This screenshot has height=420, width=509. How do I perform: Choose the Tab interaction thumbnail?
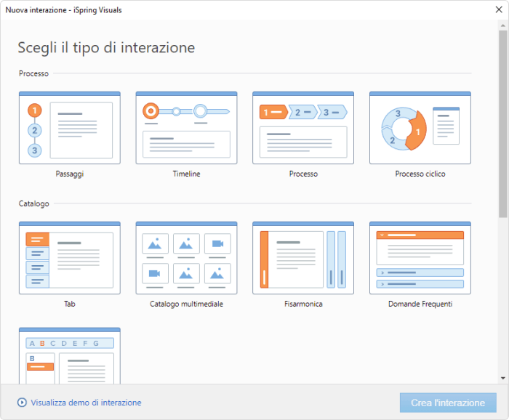[x=70, y=258]
